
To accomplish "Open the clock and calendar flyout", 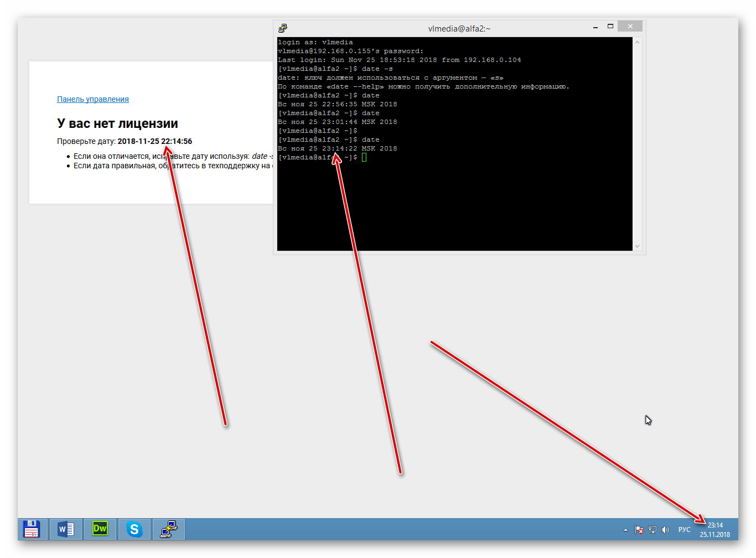I will pyautogui.click(x=715, y=530).
